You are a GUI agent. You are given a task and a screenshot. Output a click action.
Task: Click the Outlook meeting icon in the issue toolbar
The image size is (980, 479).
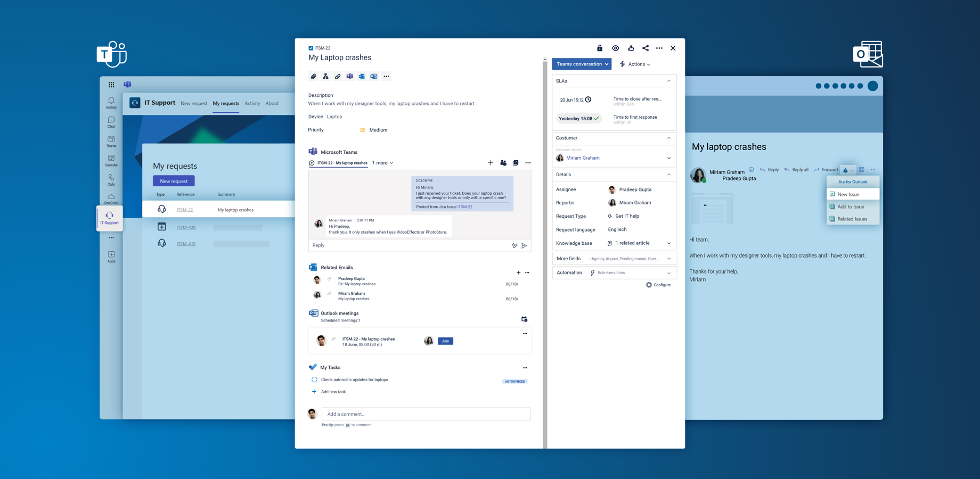(374, 77)
